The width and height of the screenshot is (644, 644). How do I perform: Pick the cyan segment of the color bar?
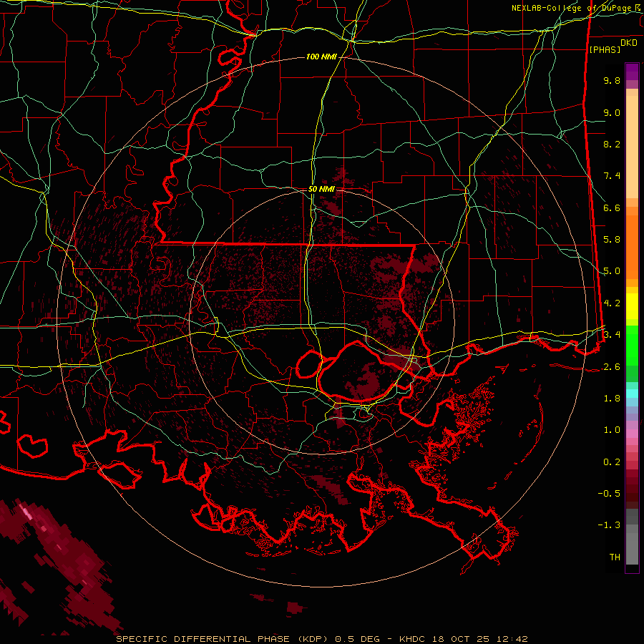click(632, 394)
